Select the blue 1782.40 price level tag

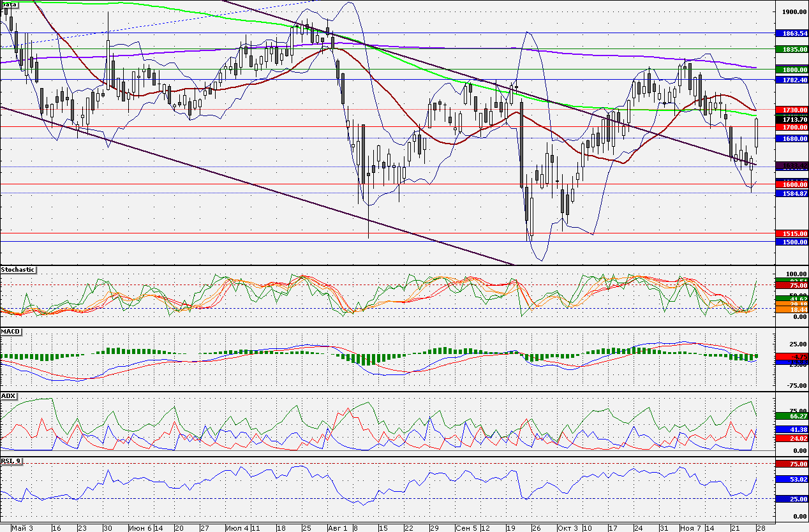792,79
